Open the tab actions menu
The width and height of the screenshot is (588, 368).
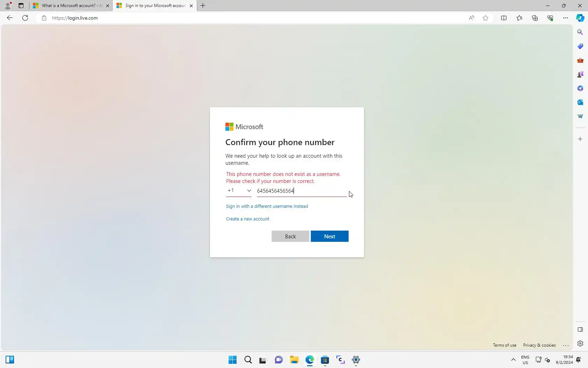click(21, 6)
